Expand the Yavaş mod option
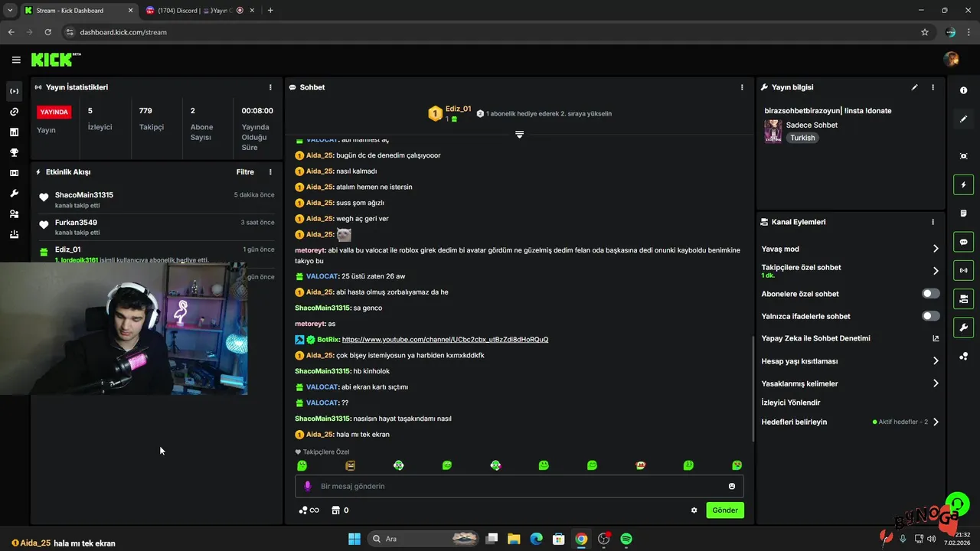 pos(850,249)
